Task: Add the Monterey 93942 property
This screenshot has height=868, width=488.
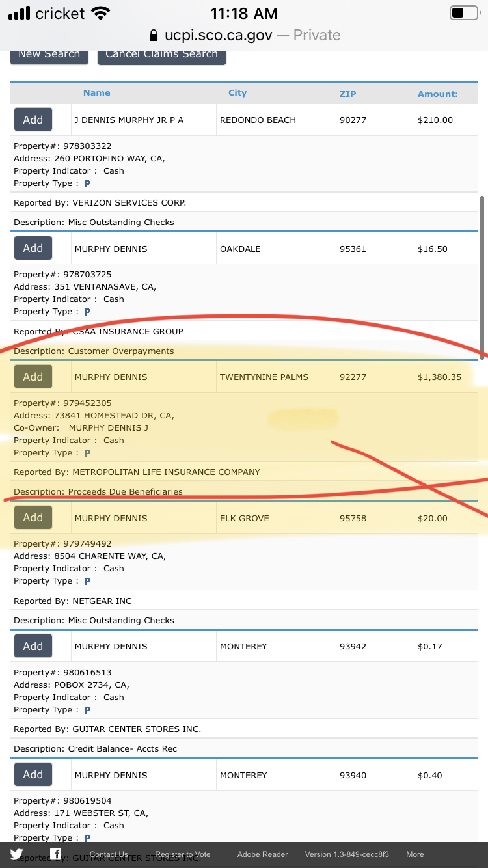Action: click(33, 646)
